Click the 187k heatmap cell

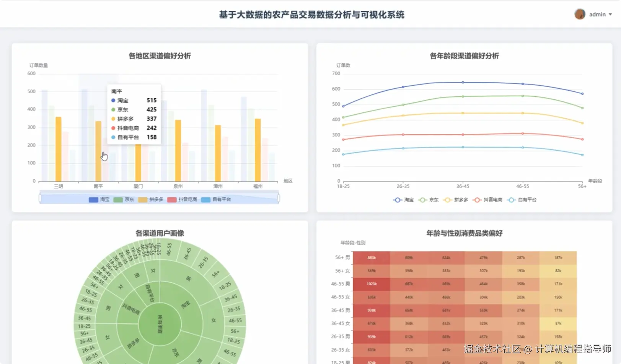[558, 258]
